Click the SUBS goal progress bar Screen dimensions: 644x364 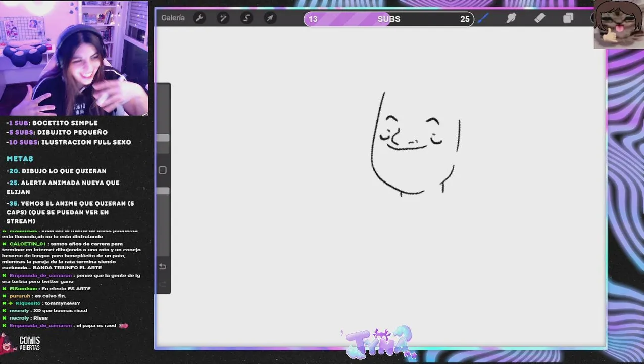point(389,19)
